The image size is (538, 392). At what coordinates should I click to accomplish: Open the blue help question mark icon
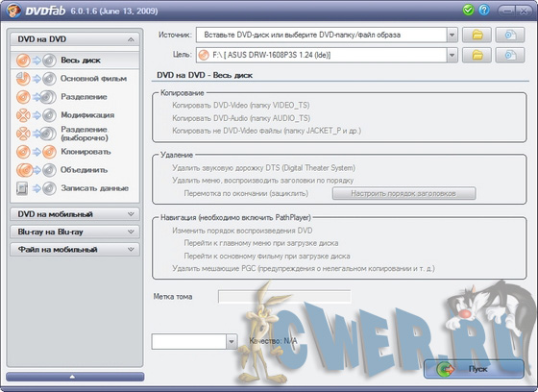click(484, 10)
